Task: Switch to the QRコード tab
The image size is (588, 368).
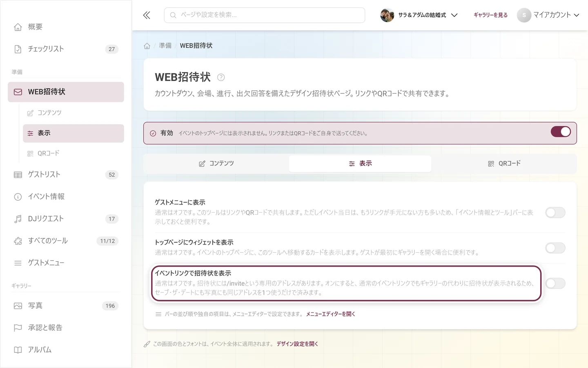Action: point(504,164)
